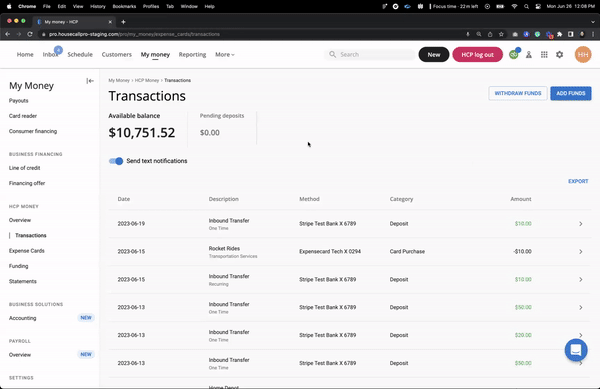Open Financing offer in sidebar

pos(27,183)
